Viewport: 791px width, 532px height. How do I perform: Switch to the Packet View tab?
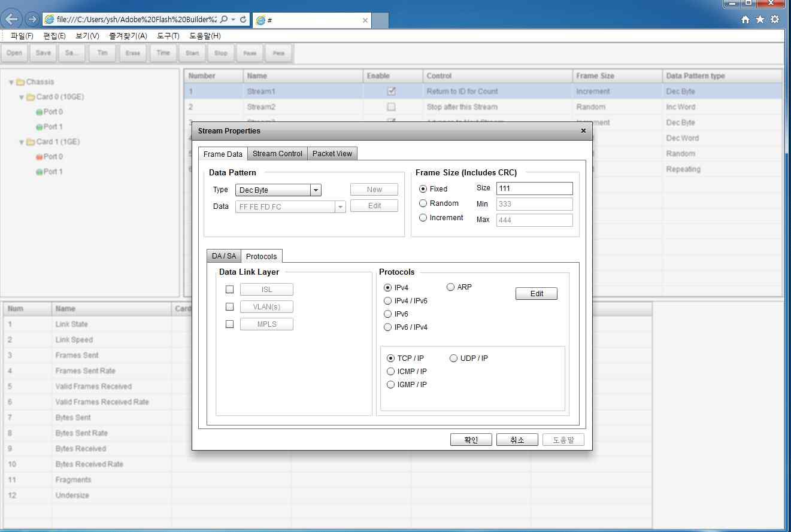332,154
